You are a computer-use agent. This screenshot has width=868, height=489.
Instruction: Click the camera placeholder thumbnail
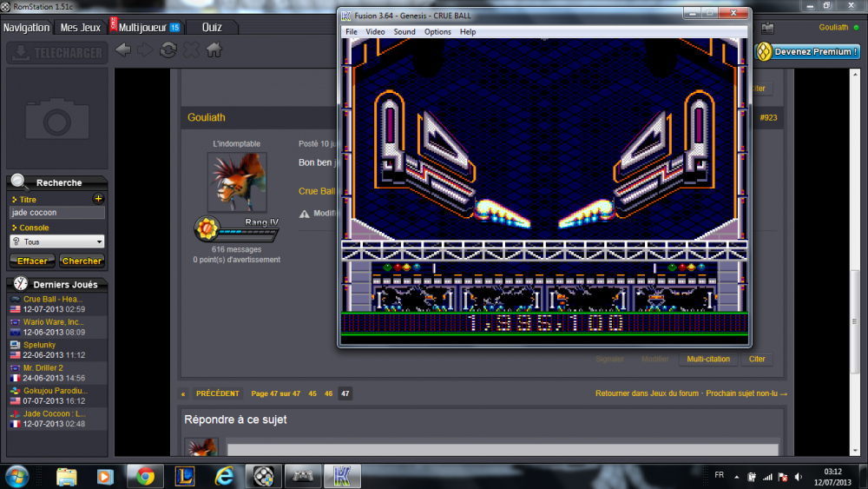tap(57, 118)
